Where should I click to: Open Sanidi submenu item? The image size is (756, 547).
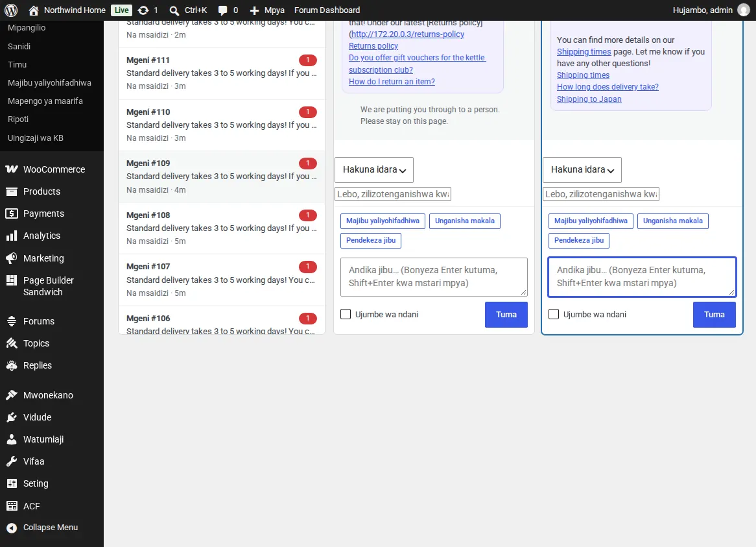pos(19,46)
